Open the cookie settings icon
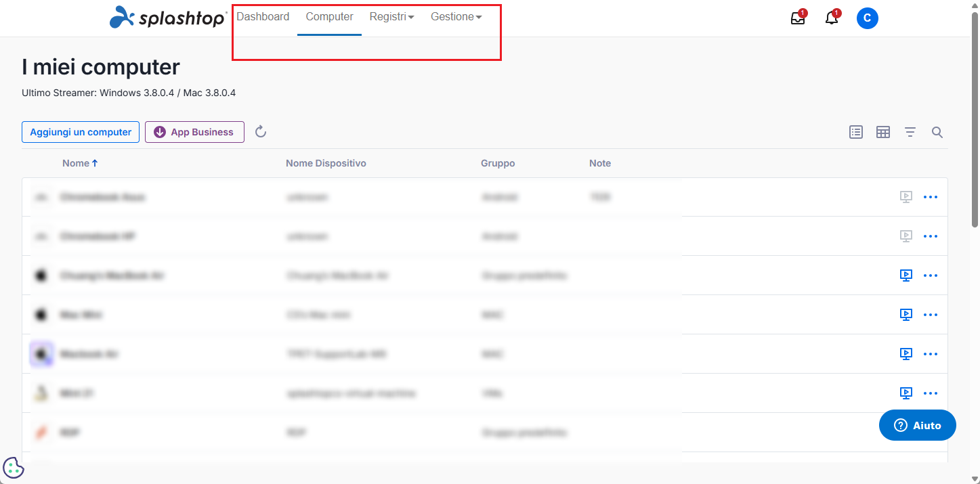 (x=14, y=467)
